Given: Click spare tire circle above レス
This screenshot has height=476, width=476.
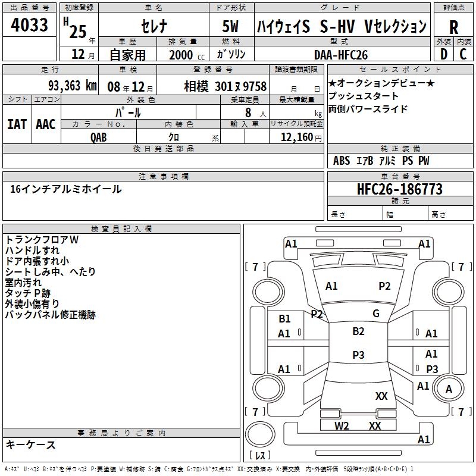Looking at the screenshot, I should tap(260, 434).
